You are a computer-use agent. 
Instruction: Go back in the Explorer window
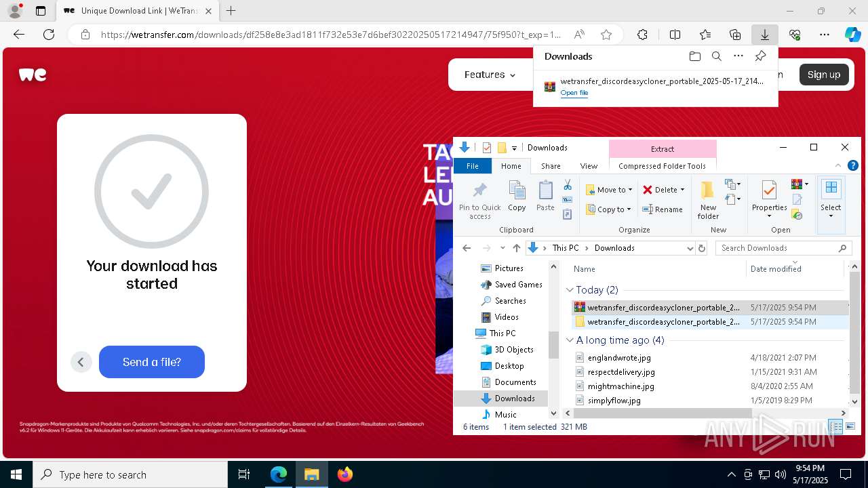(x=467, y=248)
